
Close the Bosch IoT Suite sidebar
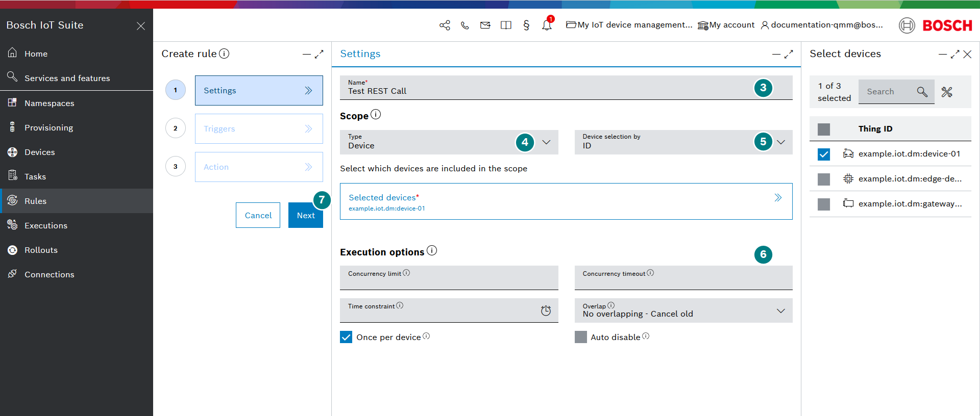coord(141,25)
